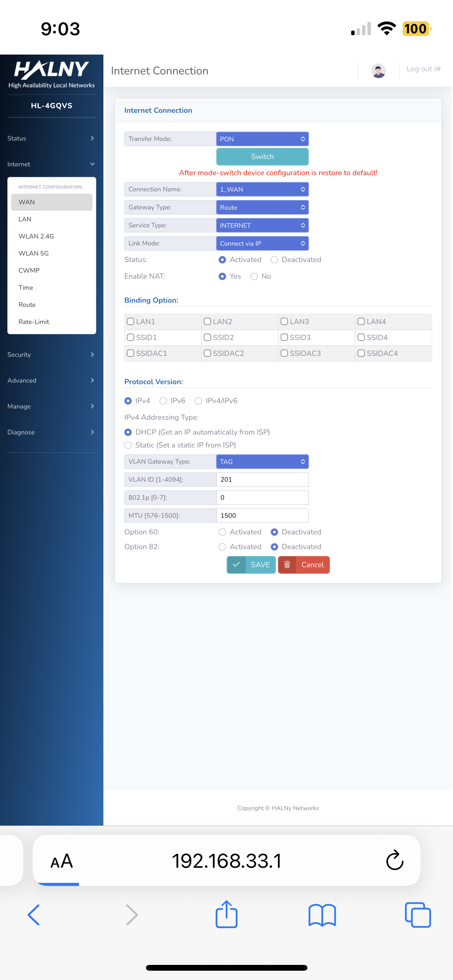Open WLAN 5G configuration page
The height and width of the screenshot is (980, 453).
click(34, 254)
